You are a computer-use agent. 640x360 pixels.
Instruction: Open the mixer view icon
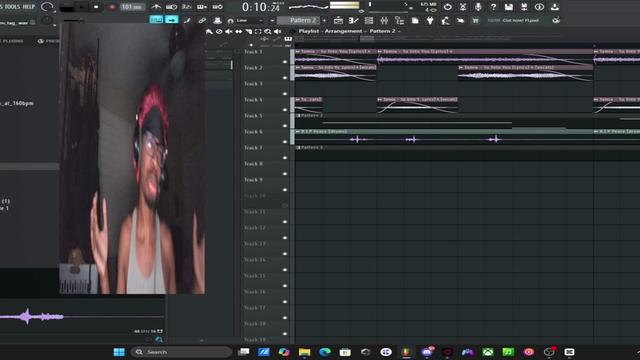point(384,20)
